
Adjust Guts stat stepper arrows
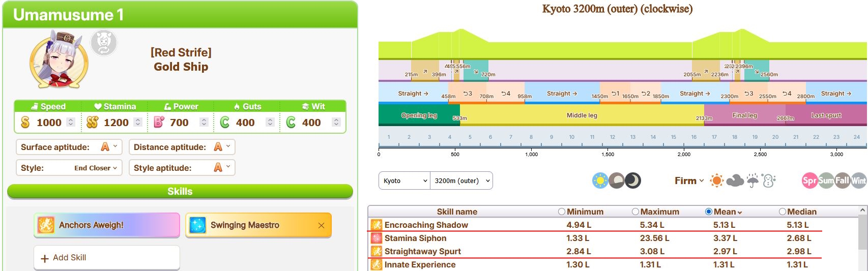(x=270, y=122)
